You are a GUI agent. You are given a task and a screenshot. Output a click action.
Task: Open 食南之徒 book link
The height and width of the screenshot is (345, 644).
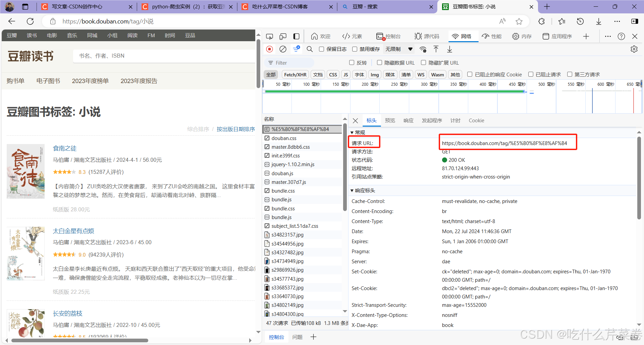pos(65,148)
